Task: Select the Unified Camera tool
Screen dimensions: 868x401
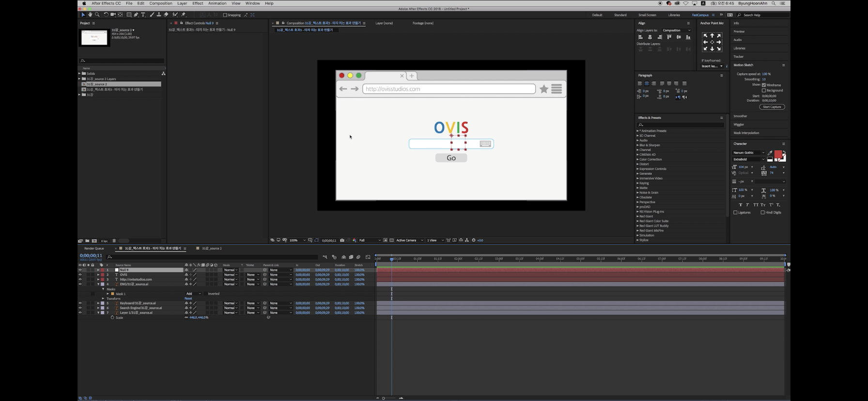Action: pos(113,15)
